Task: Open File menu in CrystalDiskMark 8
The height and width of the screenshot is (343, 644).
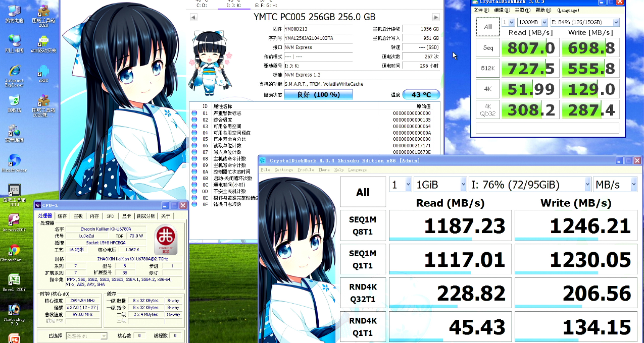Action: (x=265, y=170)
